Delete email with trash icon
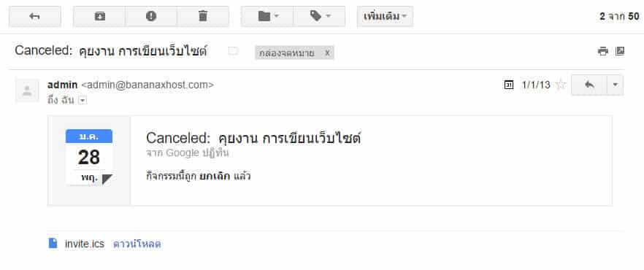644x270 pixels. coord(203,16)
